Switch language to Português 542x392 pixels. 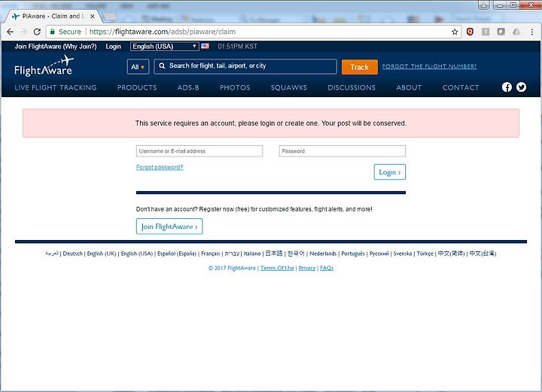click(353, 254)
